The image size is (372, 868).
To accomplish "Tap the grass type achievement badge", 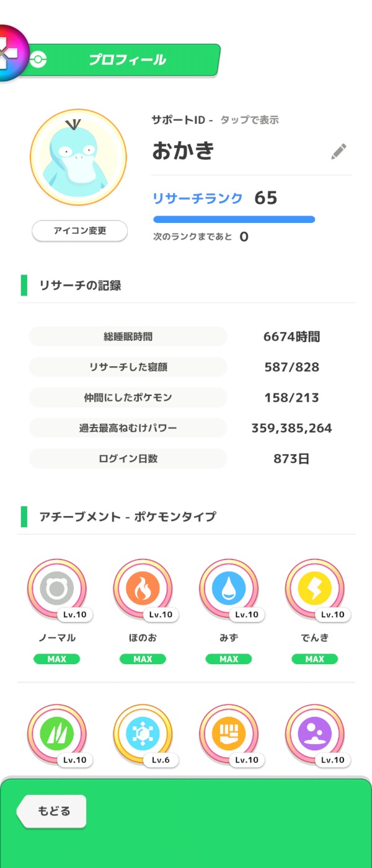I will coord(57,734).
